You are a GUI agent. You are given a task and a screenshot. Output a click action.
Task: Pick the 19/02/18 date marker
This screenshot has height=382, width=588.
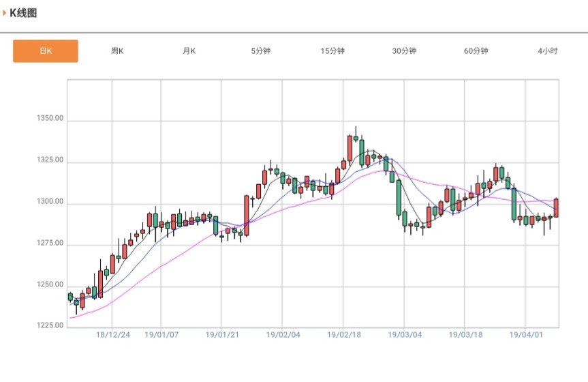click(x=344, y=335)
